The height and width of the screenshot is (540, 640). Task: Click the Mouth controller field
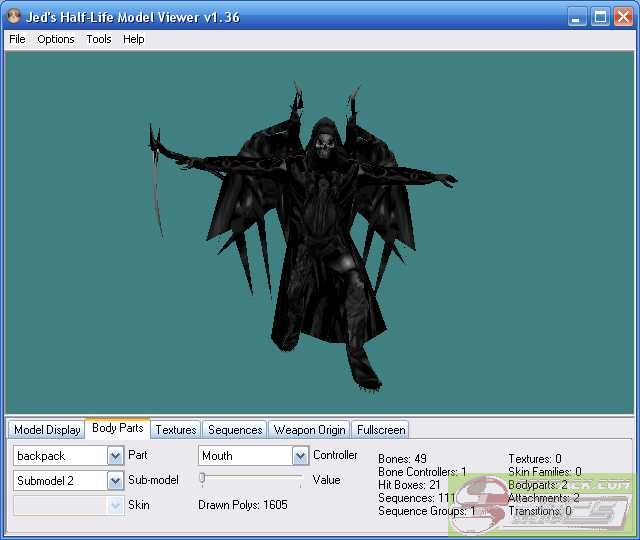[x=245, y=456]
